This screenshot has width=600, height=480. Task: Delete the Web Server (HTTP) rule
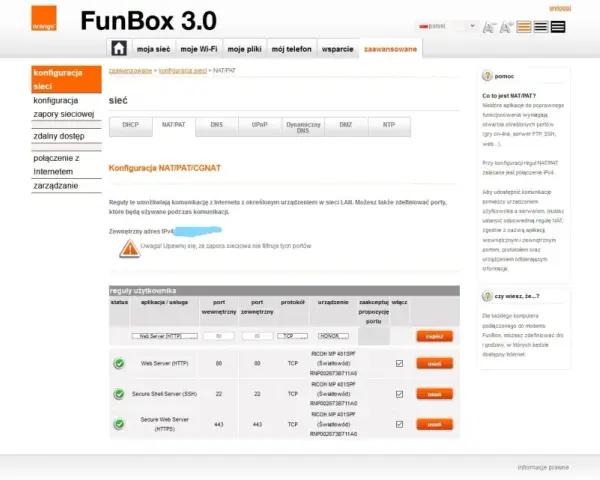coord(435,363)
